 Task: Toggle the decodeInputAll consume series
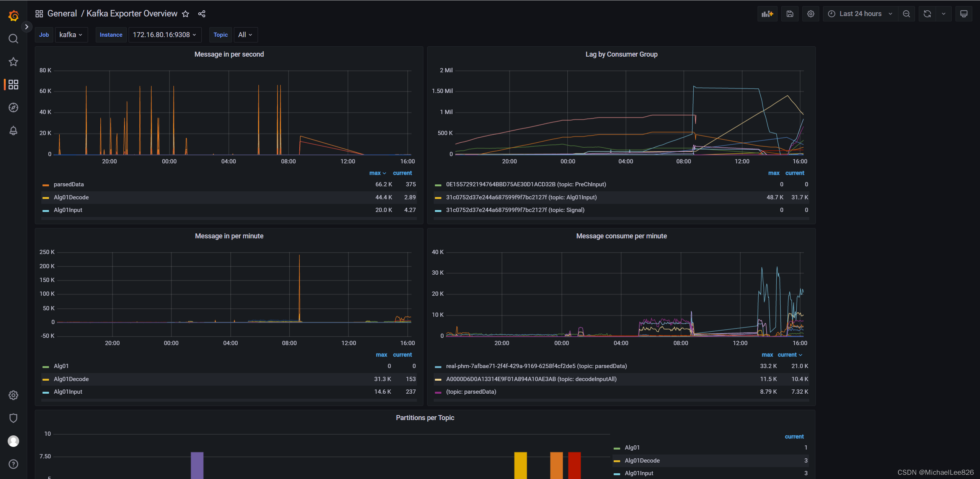click(531, 379)
